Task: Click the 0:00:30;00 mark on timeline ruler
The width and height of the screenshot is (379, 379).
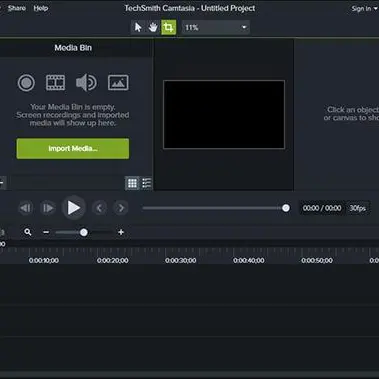Action: [181, 261]
